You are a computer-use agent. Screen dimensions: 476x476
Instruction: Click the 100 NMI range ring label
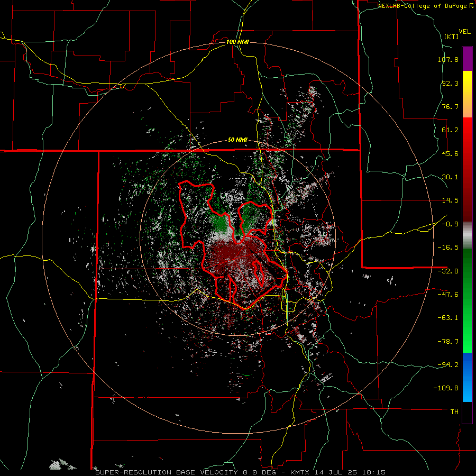237,42
